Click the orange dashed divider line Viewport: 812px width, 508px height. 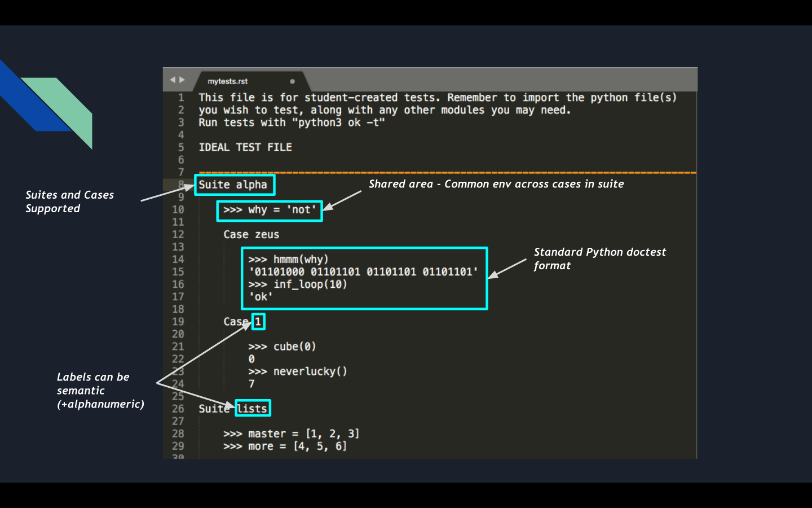click(445, 172)
